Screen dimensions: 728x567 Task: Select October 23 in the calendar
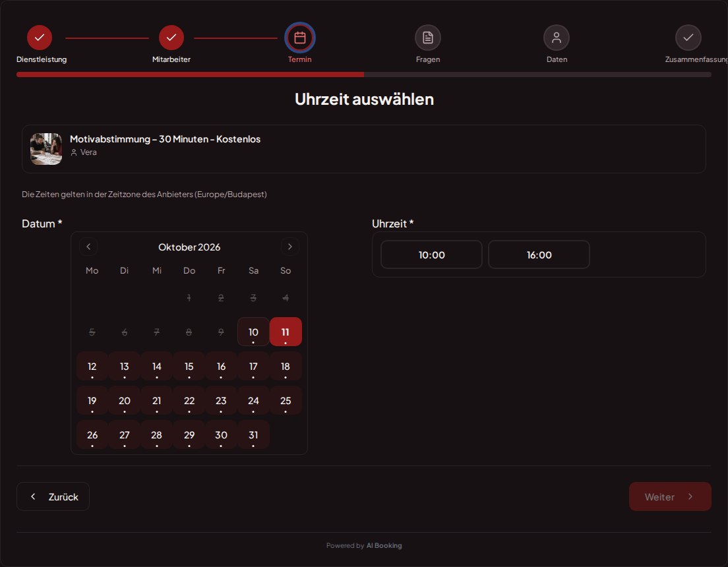point(221,401)
